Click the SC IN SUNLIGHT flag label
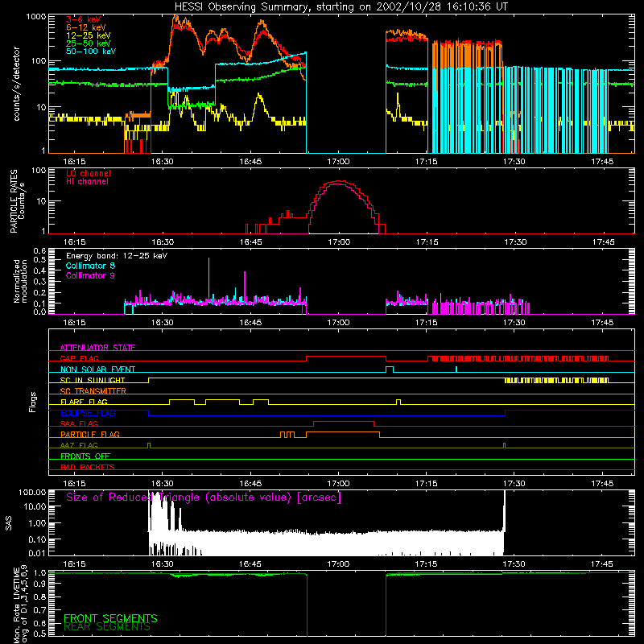 click(93, 380)
